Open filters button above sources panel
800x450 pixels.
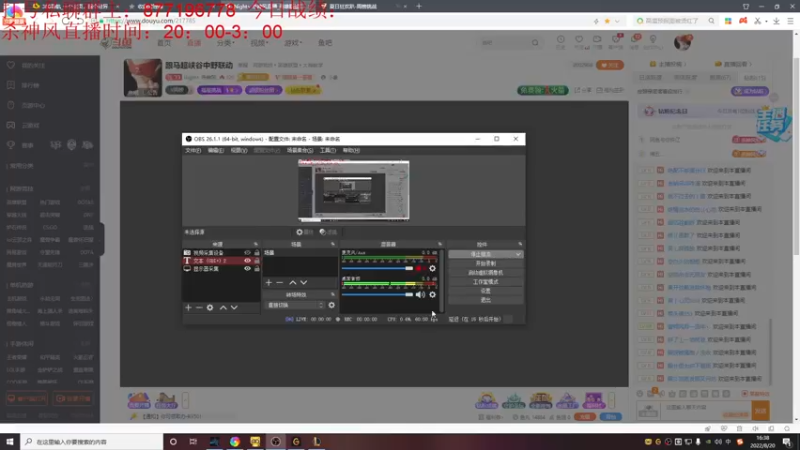click(328, 232)
